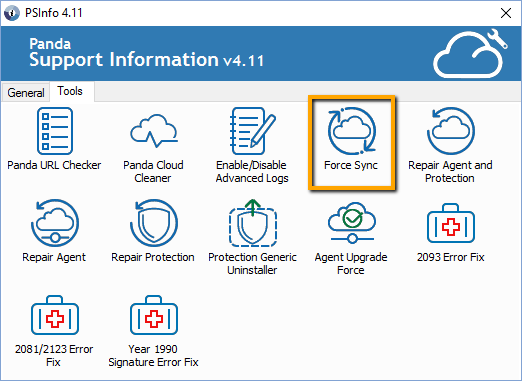Click the Enable/Disable Advanced Logs notepad icon
The image size is (522, 381).
253,131
